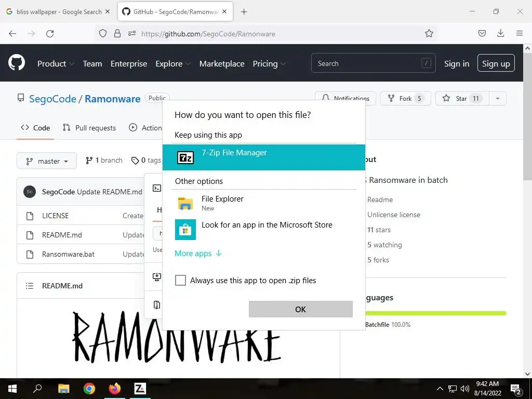
Task: View the 1 branch link
Action: point(104,160)
